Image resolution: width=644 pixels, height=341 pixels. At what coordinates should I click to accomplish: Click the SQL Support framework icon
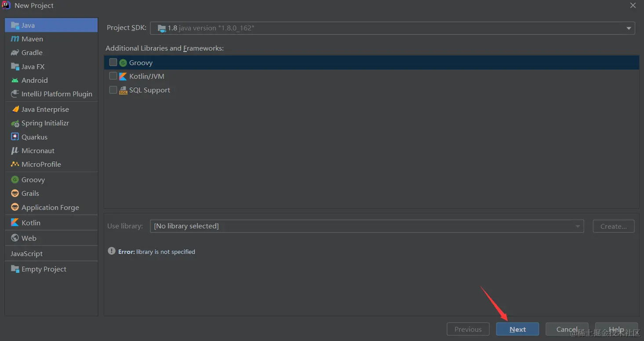(x=123, y=90)
